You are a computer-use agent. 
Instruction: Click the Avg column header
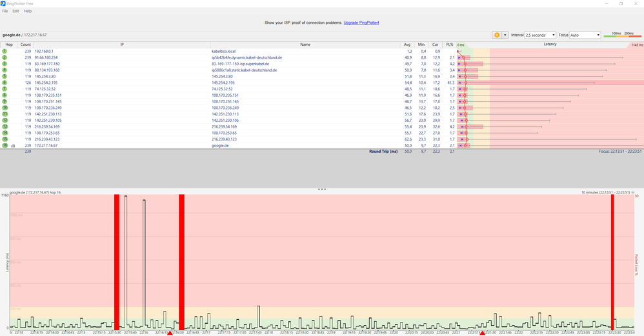407,44
